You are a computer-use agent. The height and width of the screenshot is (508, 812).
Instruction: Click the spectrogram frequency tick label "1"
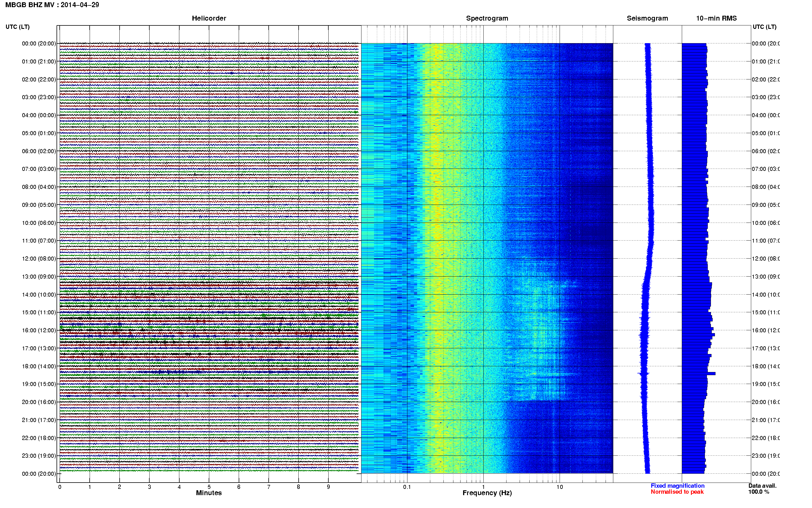483,487
